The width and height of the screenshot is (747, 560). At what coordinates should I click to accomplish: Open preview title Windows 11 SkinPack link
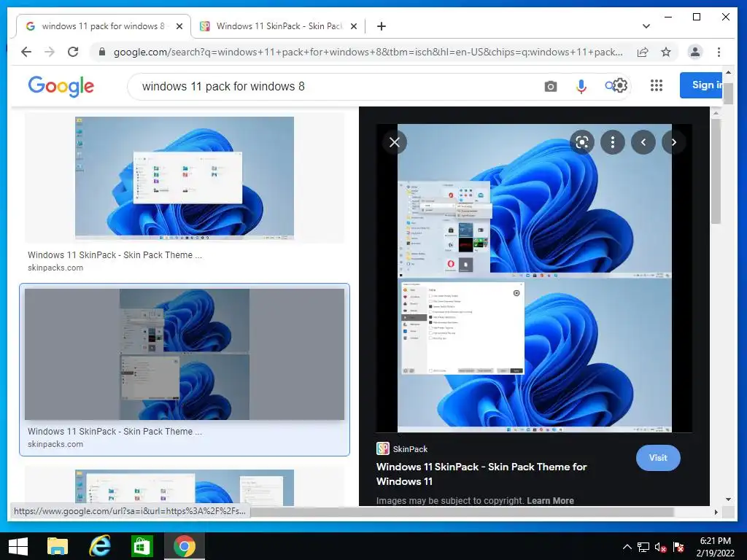[x=481, y=474]
